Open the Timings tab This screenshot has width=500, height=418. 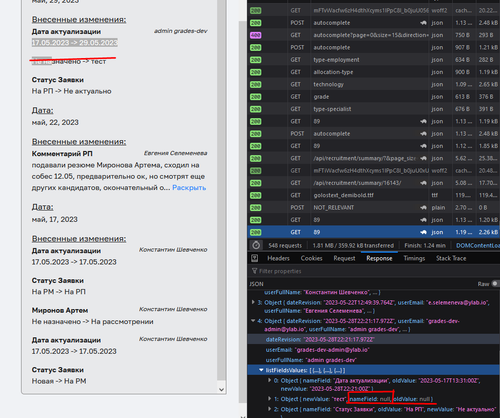tap(414, 258)
